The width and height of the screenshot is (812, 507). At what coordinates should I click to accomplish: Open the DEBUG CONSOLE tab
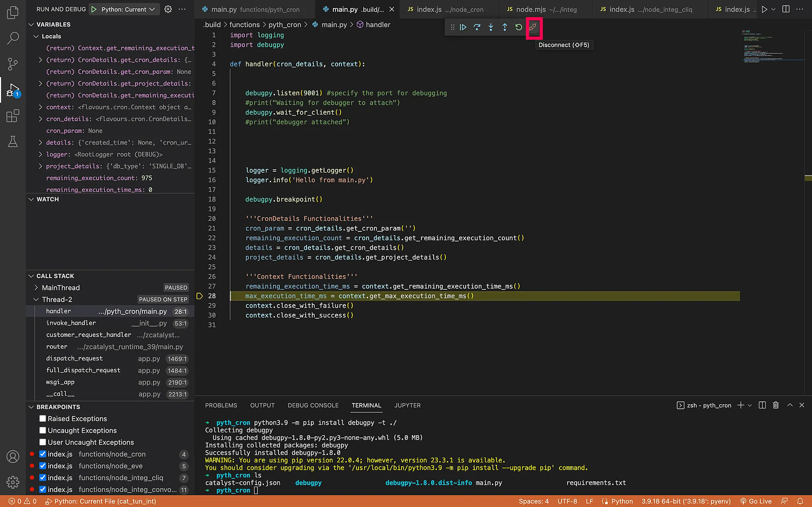(x=313, y=405)
